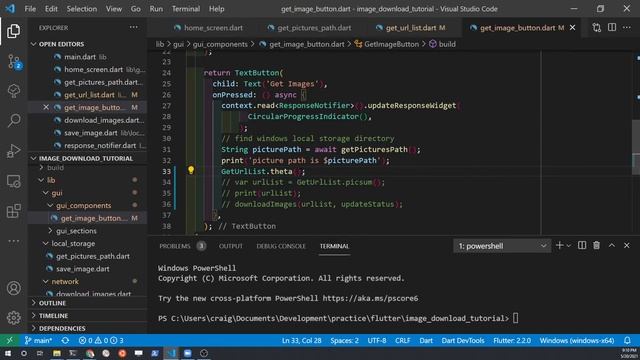
Task: Open the Search view in the activity bar
Action: [x=14, y=121]
